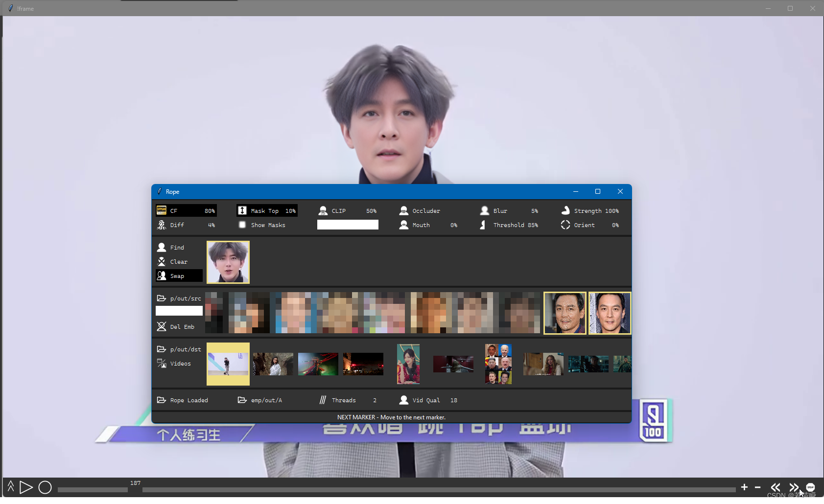Viewport: 824px width, 504px height.
Task: Click the Blur 5% value
Action: coord(535,211)
